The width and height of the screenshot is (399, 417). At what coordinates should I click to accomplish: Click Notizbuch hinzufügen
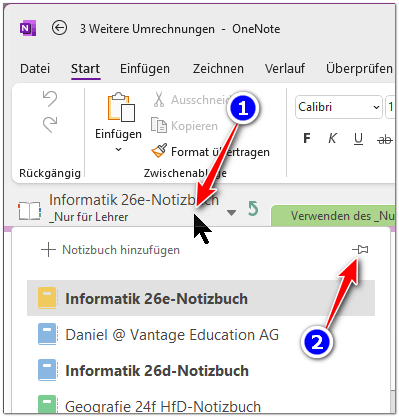[110, 250]
